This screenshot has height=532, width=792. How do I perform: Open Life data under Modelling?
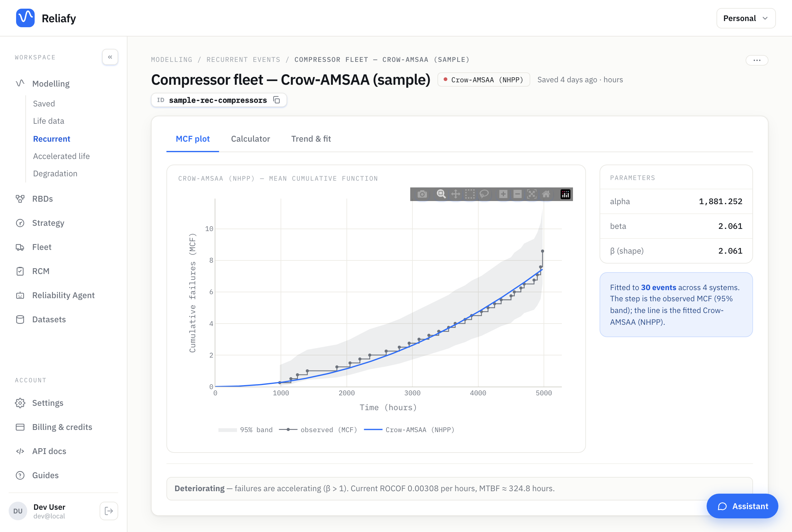(x=49, y=121)
